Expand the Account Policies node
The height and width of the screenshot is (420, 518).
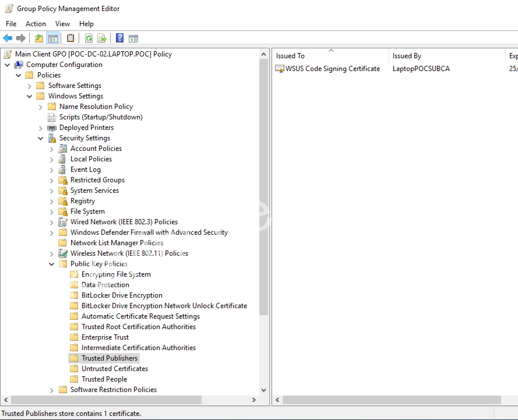point(52,149)
